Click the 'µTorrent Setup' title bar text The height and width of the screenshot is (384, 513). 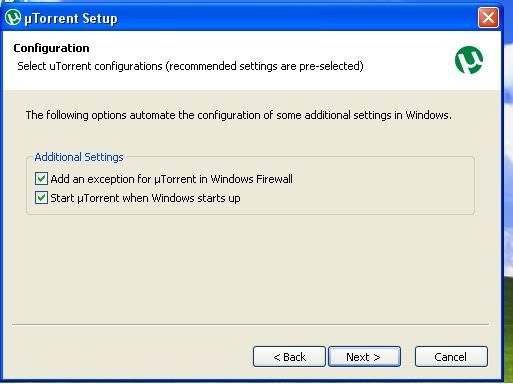(x=71, y=18)
